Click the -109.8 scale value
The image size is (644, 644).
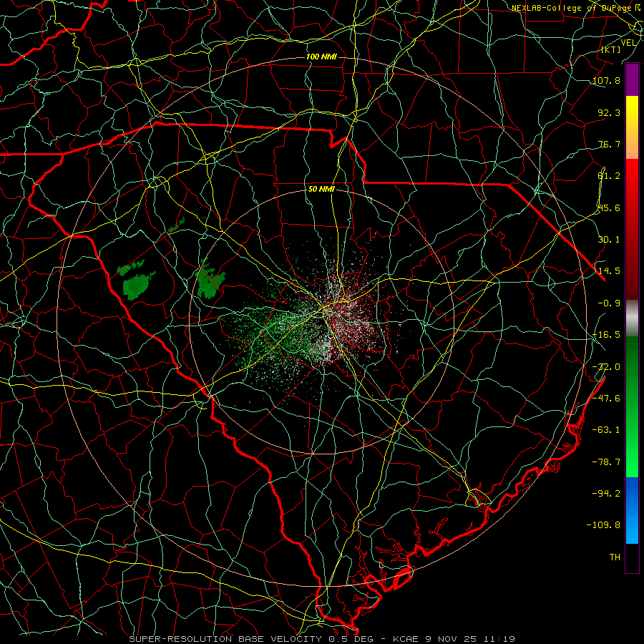(x=603, y=525)
